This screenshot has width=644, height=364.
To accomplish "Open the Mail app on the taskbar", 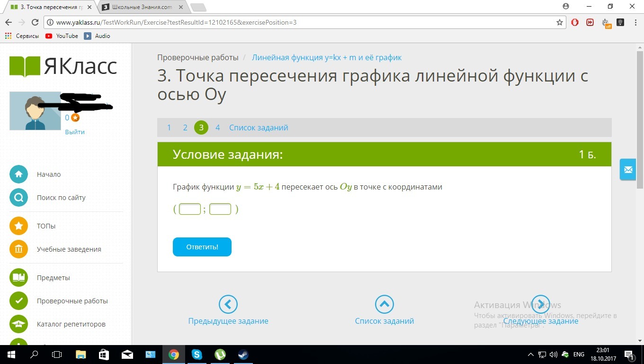I will pos(127,355).
